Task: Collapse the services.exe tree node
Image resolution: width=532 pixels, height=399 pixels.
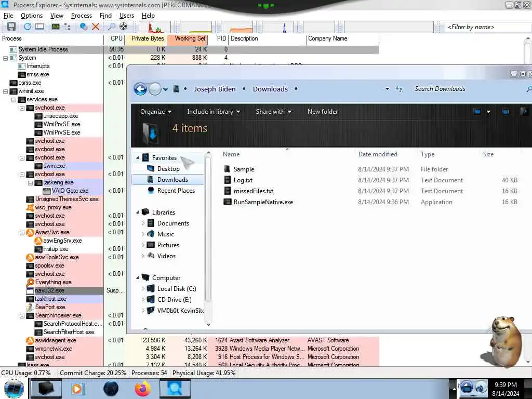Action: pos(14,100)
